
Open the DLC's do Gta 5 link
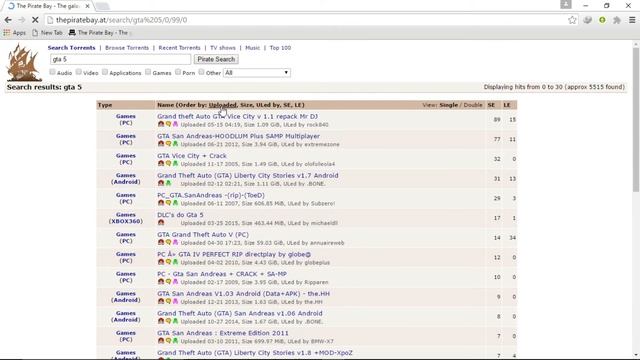(x=180, y=215)
